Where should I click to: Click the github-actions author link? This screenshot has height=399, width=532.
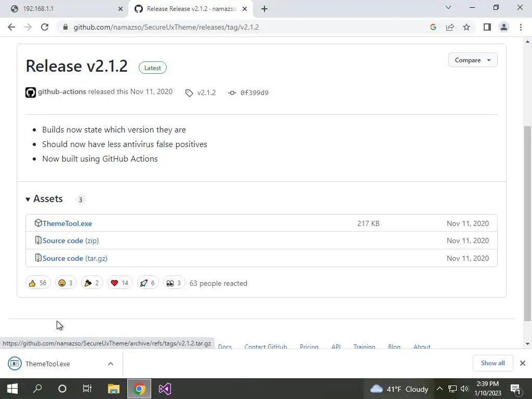pos(62,91)
